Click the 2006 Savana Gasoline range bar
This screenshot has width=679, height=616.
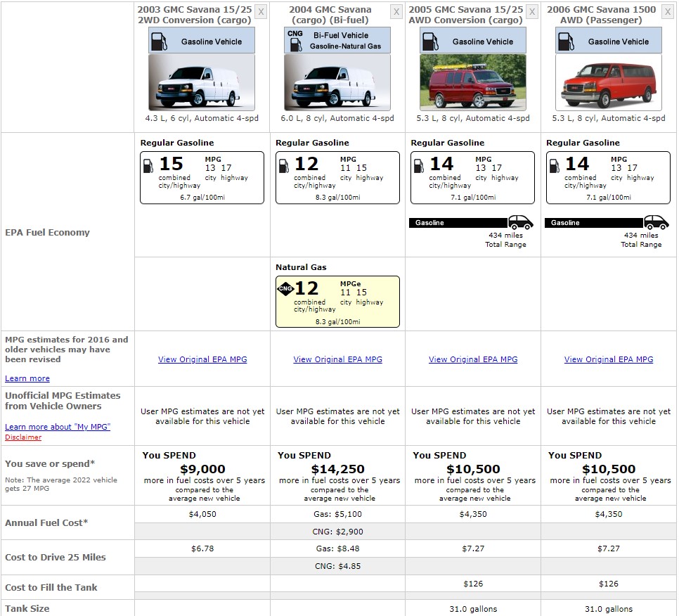[594, 223]
